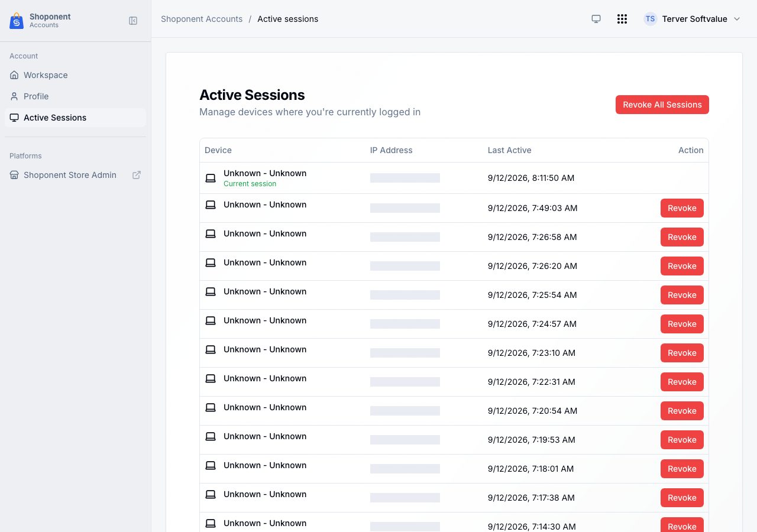This screenshot has width=757, height=532.
Task: Open the apps grid icon
Action: click(622, 19)
